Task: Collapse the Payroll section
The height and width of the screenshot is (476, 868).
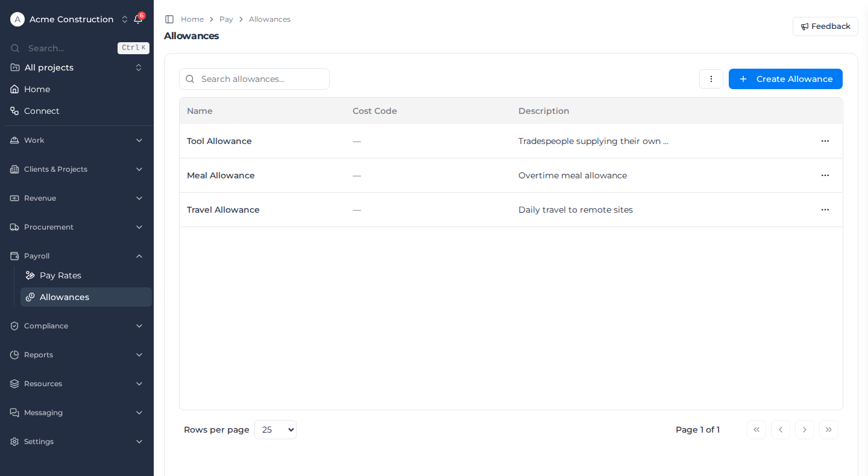Action: point(77,256)
